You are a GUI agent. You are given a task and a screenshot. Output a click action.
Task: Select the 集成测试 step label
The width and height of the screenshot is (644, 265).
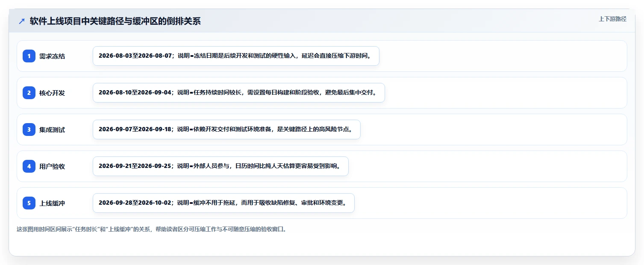click(x=52, y=130)
